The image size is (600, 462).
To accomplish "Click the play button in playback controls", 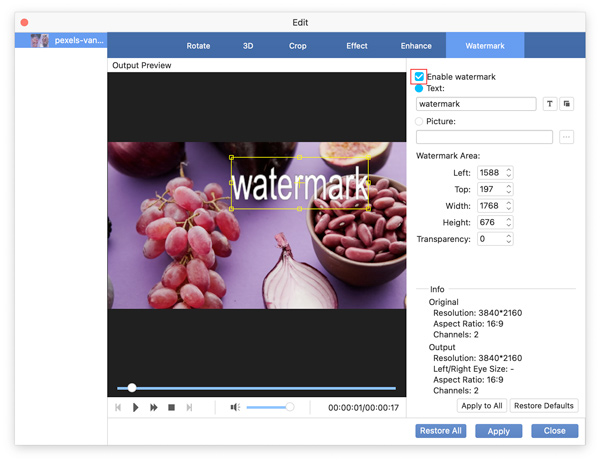I will (136, 407).
